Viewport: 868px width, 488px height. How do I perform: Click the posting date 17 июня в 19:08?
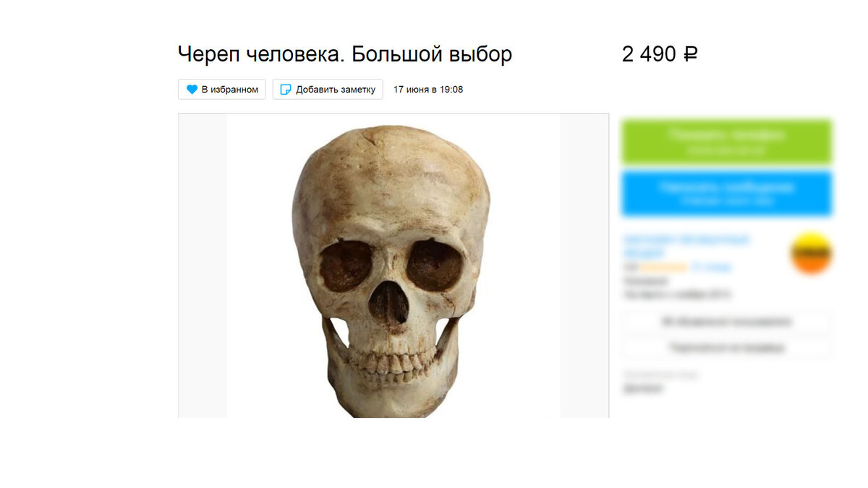(428, 90)
